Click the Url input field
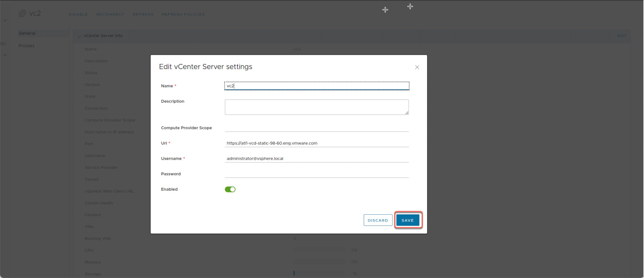644x278 pixels. pos(316,143)
